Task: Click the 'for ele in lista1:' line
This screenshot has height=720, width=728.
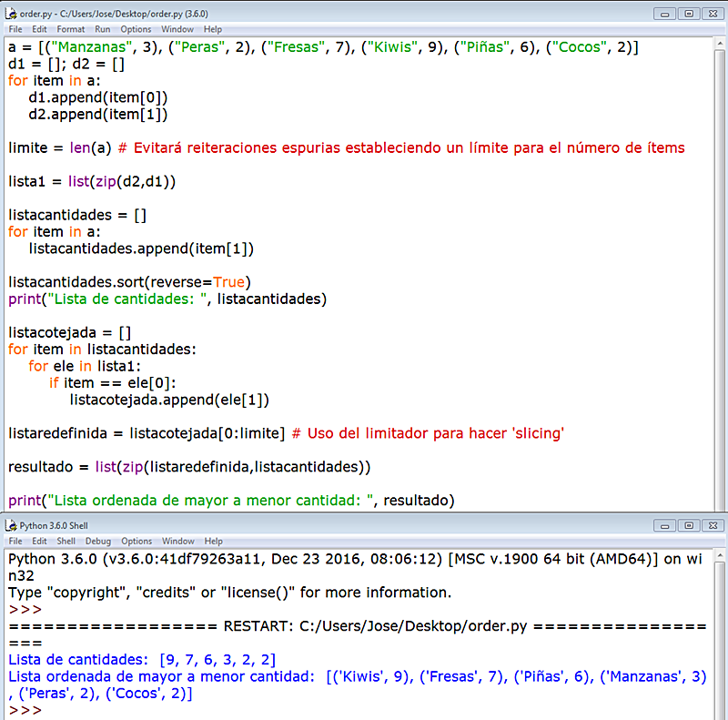Action: (x=85, y=366)
